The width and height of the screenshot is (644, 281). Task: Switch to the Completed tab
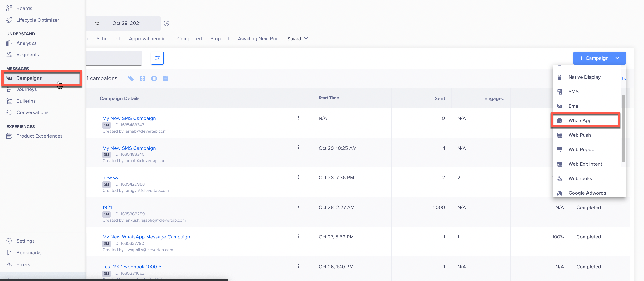click(189, 39)
